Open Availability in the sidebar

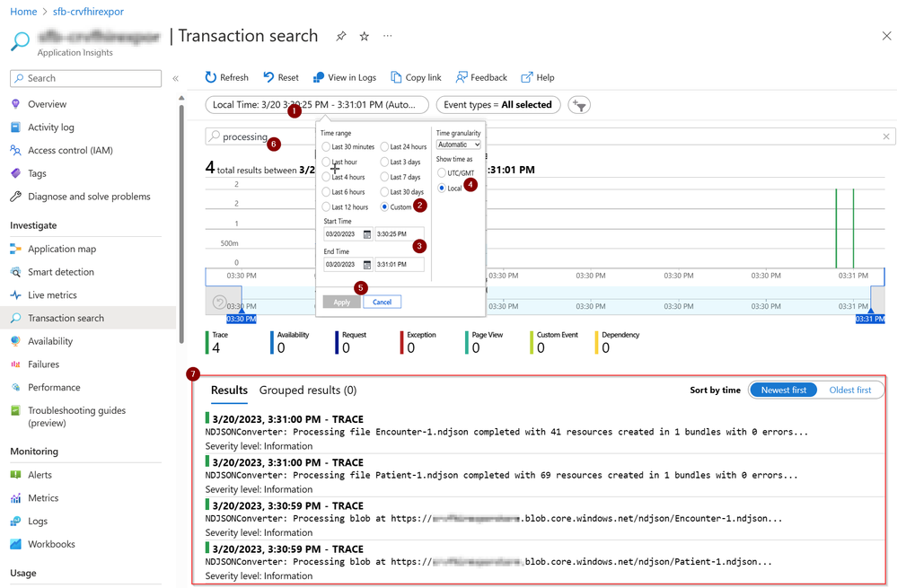click(49, 341)
